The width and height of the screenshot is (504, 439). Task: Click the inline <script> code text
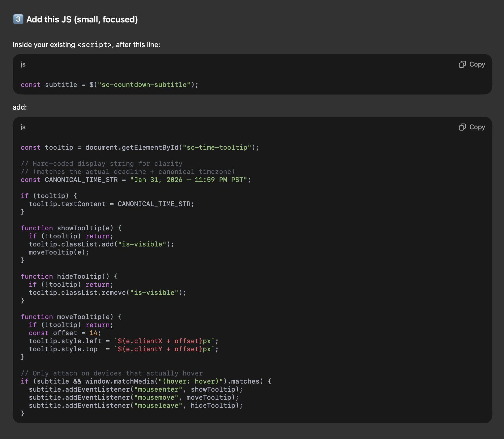(94, 45)
